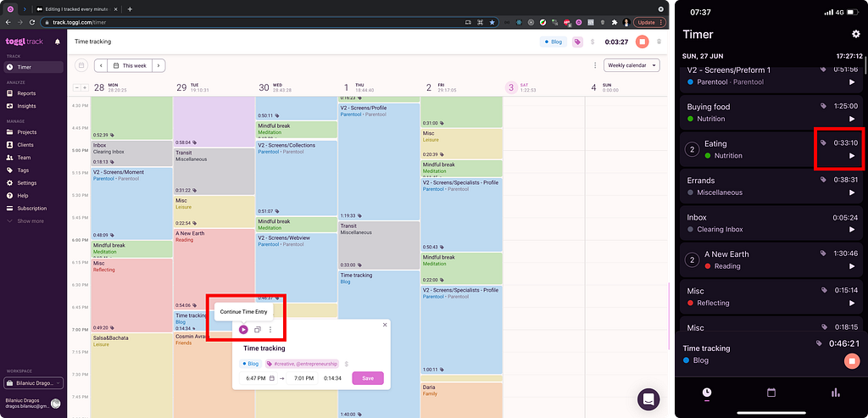Click the A New Earth Reading calendar entry
Image resolution: width=868 pixels, height=418 pixels.
(214, 269)
